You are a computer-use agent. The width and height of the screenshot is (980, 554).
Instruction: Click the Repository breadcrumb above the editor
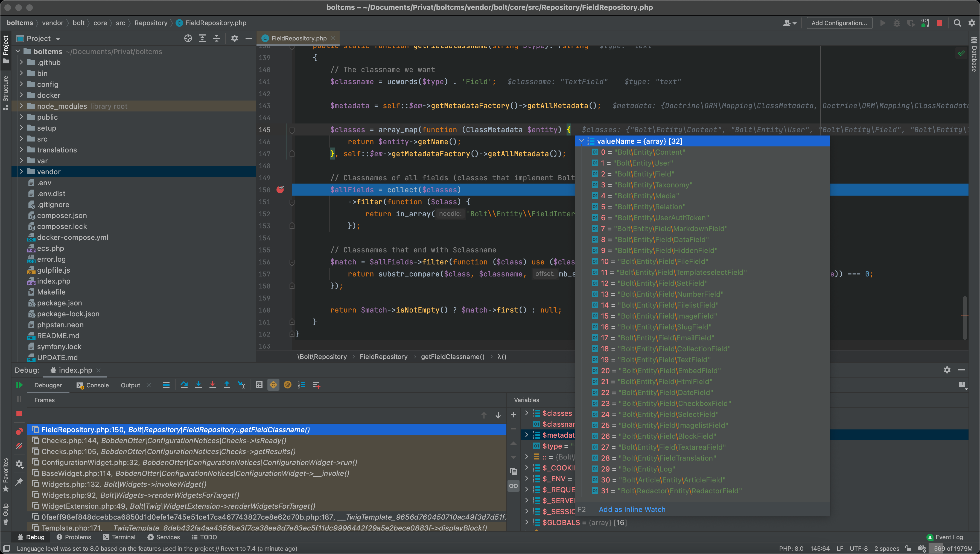(151, 23)
